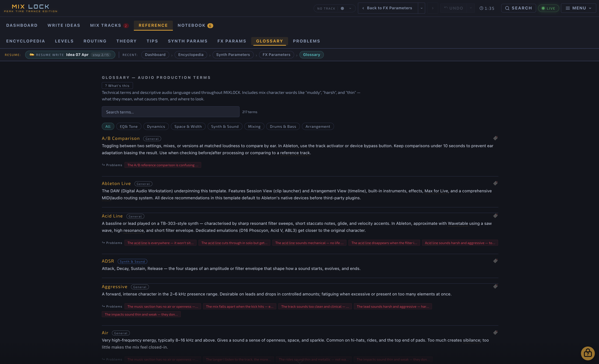Open the Levels reference sub-tab
This screenshot has height=364, width=599.
(x=64, y=41)
